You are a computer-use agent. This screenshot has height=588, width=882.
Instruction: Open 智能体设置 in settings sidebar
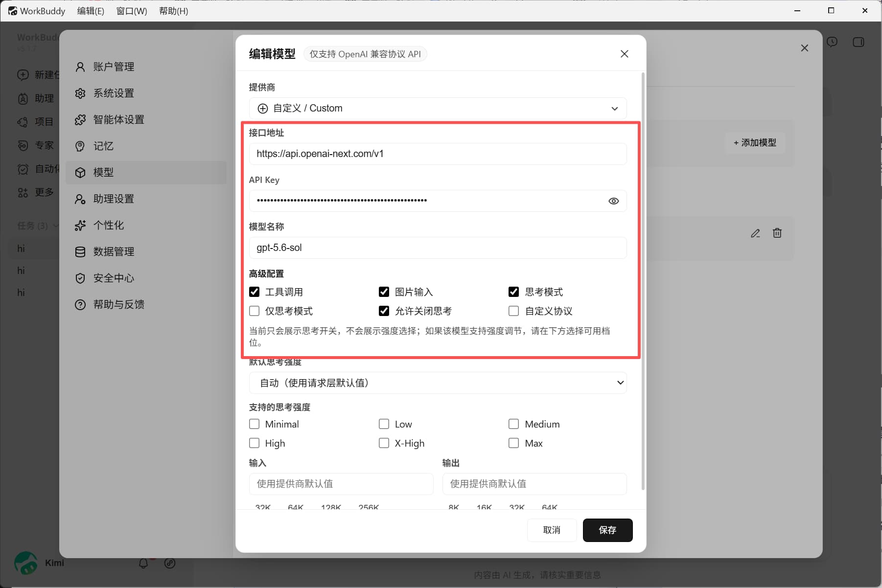coord(146,119)
